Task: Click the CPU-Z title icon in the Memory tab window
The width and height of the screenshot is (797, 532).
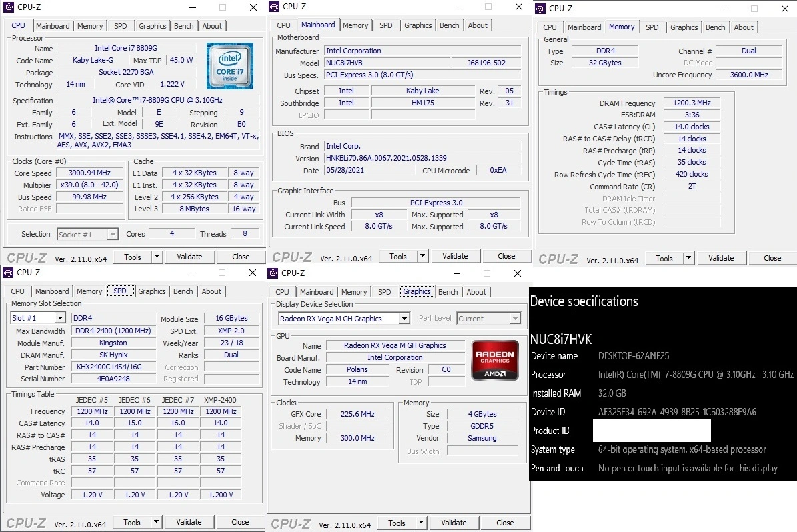Action: (540, 8)
